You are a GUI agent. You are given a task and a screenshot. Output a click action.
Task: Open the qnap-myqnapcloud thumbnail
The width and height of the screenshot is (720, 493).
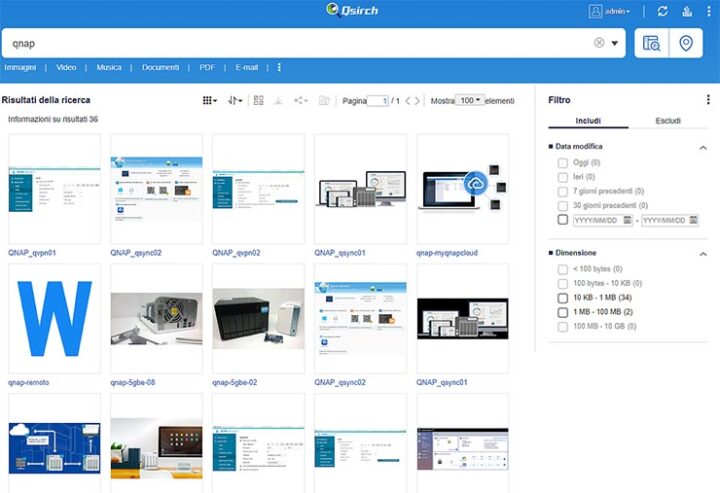(x=462, y=188)
